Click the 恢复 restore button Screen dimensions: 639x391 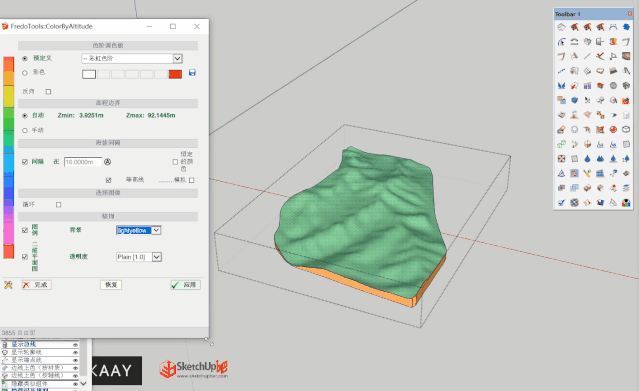click(111, 285)
